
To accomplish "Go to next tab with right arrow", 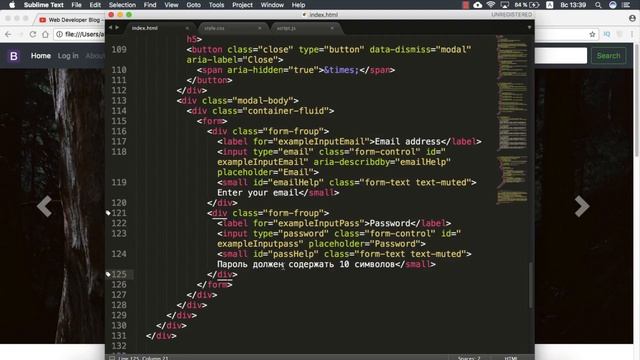I will (117, 28).
